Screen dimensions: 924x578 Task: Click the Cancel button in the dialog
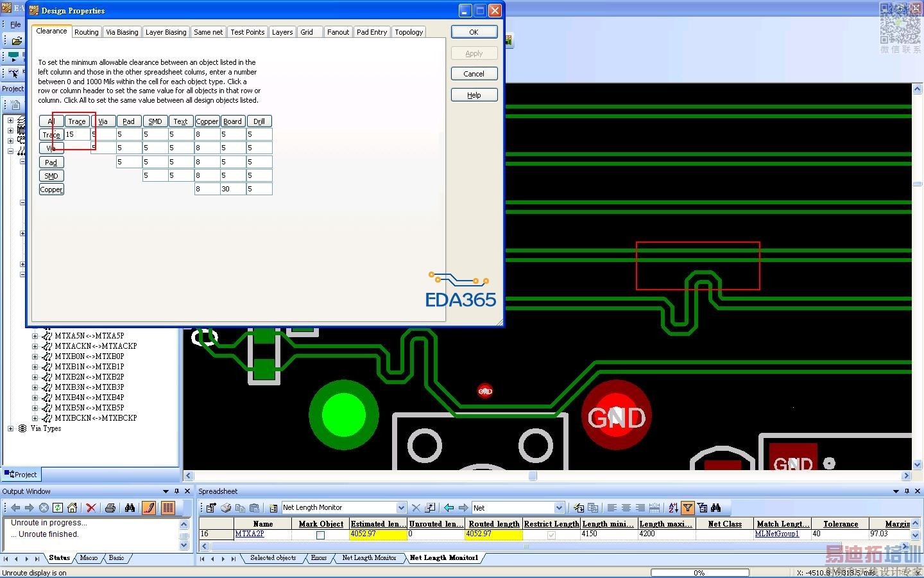[474, 74]
